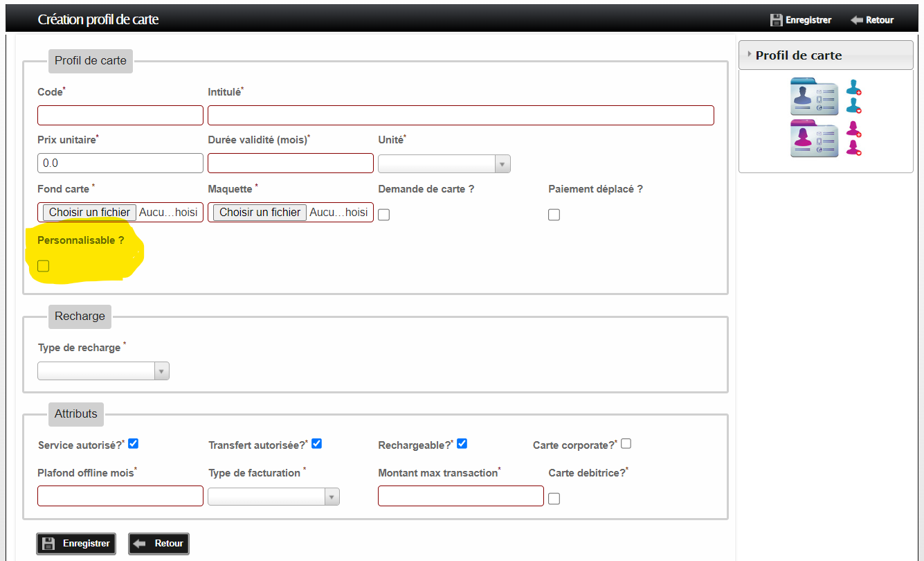Screen dimensions: 924x561
Task: Tick the Paiement déplacé checkbox
Action: pyautogui.click(x=554, y=215)
